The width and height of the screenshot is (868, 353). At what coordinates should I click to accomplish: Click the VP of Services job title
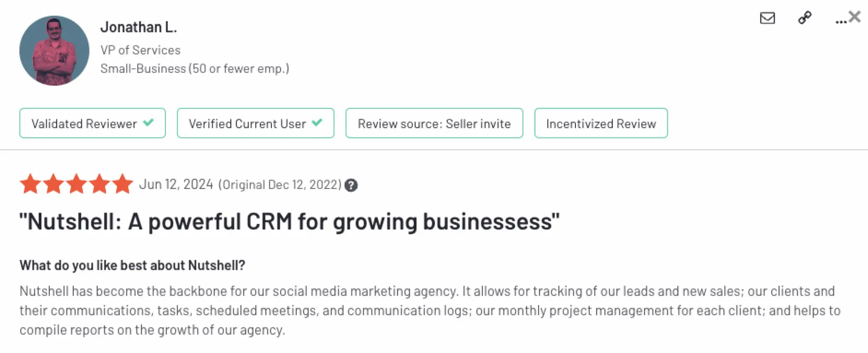(141, 50)
